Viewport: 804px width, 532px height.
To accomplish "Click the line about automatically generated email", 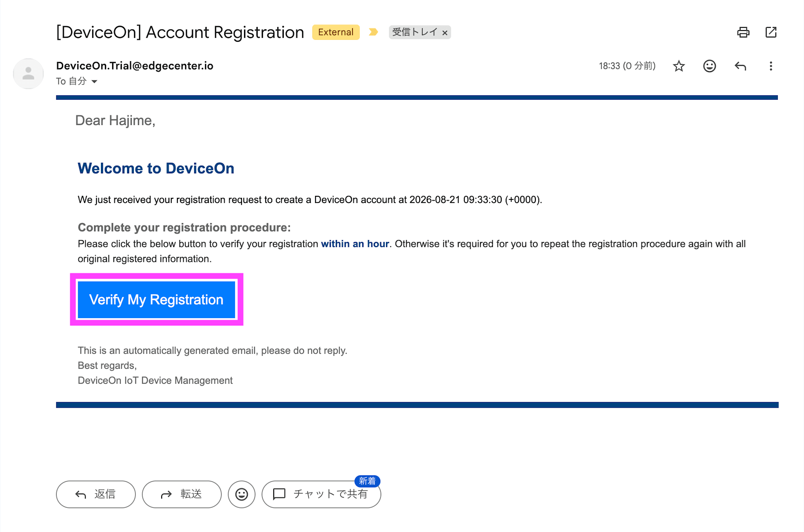I will pos(212,351).
